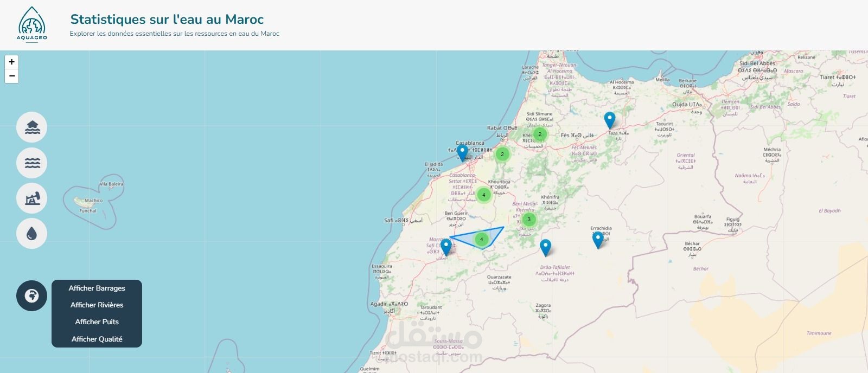868x373 pixels.
Task: Expand the cluster of 2 near Sidi Slimane
Action: pos(539,134)
